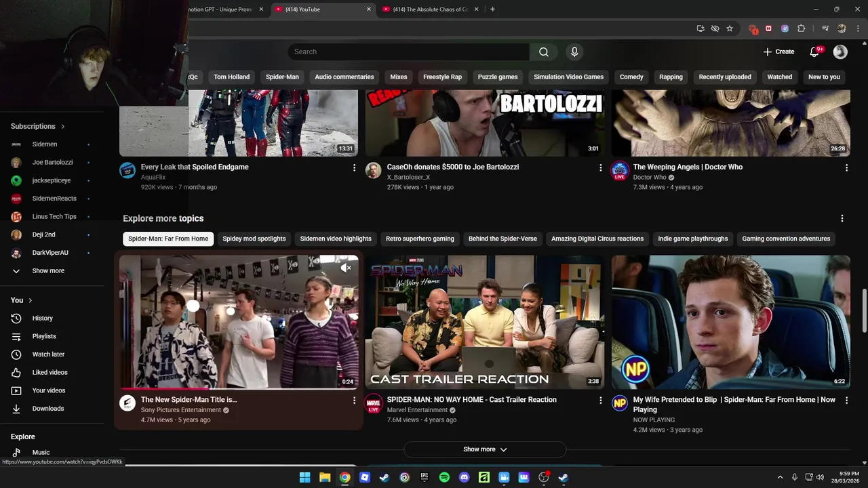
Task: Select Tom Holland filter chip
Action: (x=232, y=77)
